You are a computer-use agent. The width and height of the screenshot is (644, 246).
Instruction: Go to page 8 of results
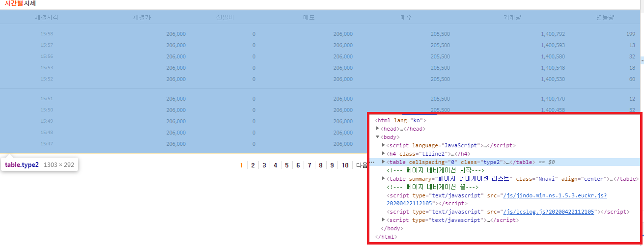(321, 165)
